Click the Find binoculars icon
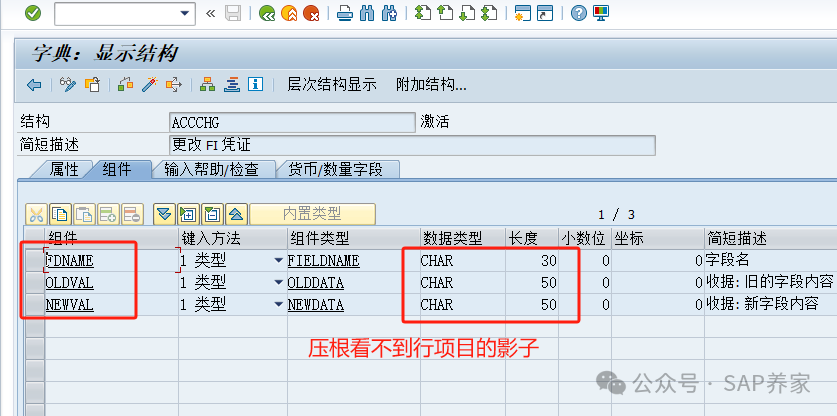Viewport: 837px width, 416px height. coord(367,13)
